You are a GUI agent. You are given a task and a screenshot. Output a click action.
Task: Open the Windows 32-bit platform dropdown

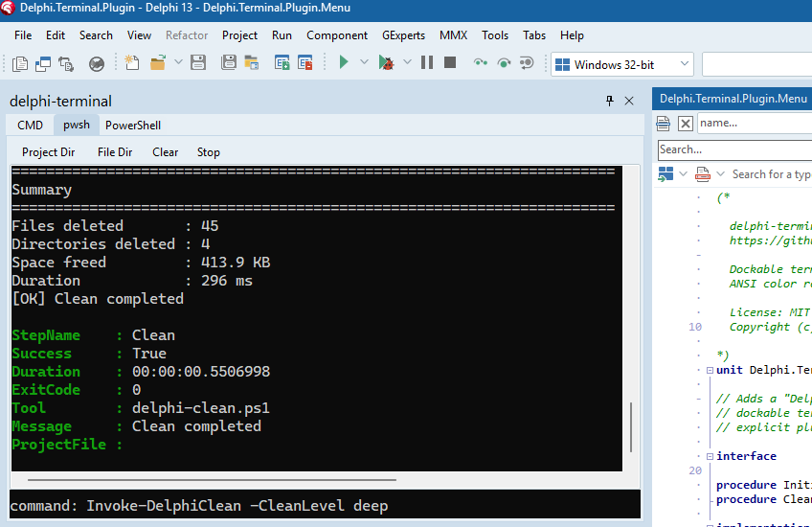click(622, 64)
